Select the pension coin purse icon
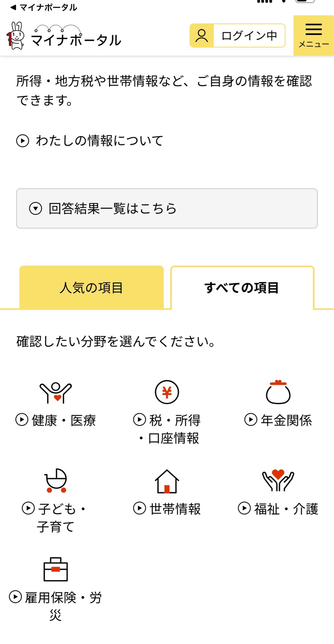This screenshot has height=644, width=334. tap(278, 392)
